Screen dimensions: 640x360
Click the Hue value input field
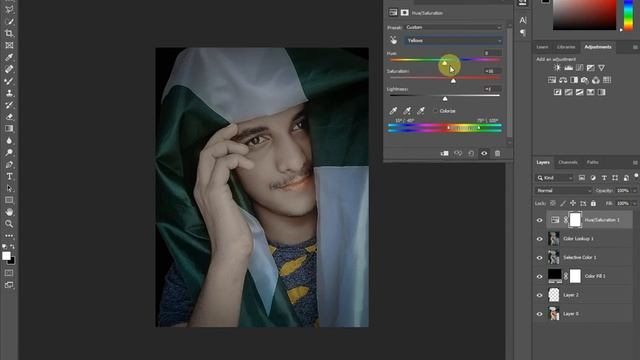pos(492,53)
